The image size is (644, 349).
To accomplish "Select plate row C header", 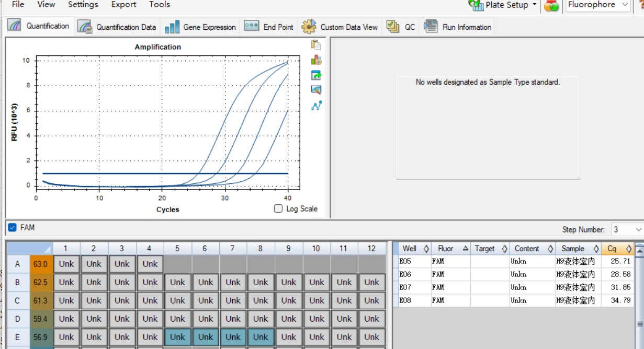I will click(17, 300).
